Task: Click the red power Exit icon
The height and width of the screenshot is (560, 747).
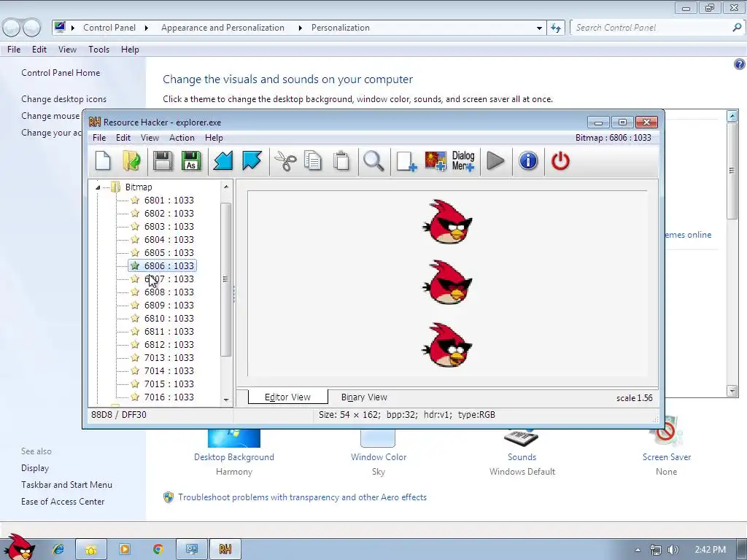Action: point(560,161)
